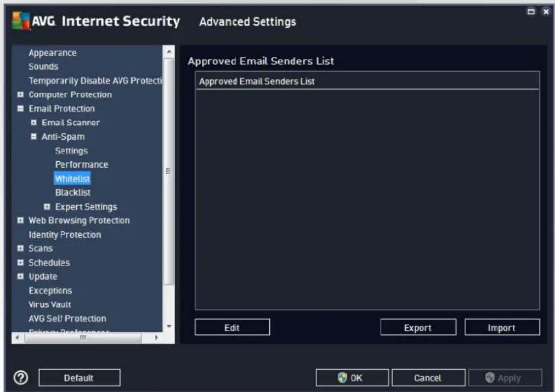
Task: Select Sounds in the settings tree
Action: (43, 66)
